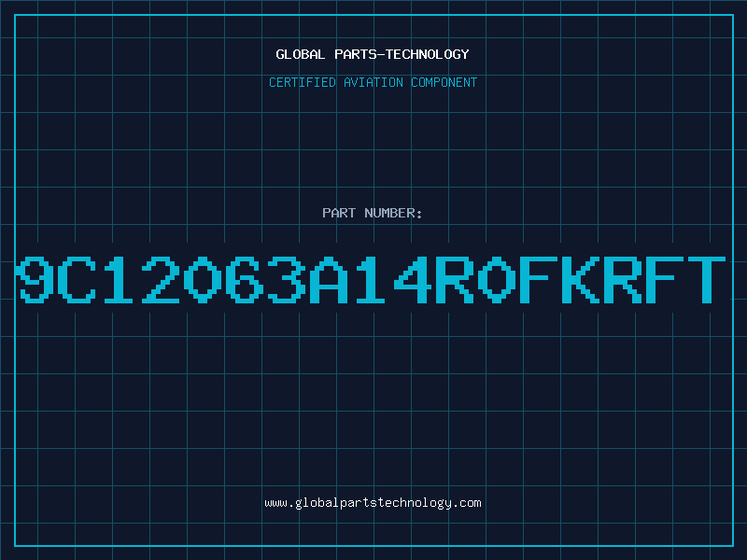Viewport: 747px width, 560px height.
Task: Click the word GLOBAL in the title
Action: pos(301,54)
